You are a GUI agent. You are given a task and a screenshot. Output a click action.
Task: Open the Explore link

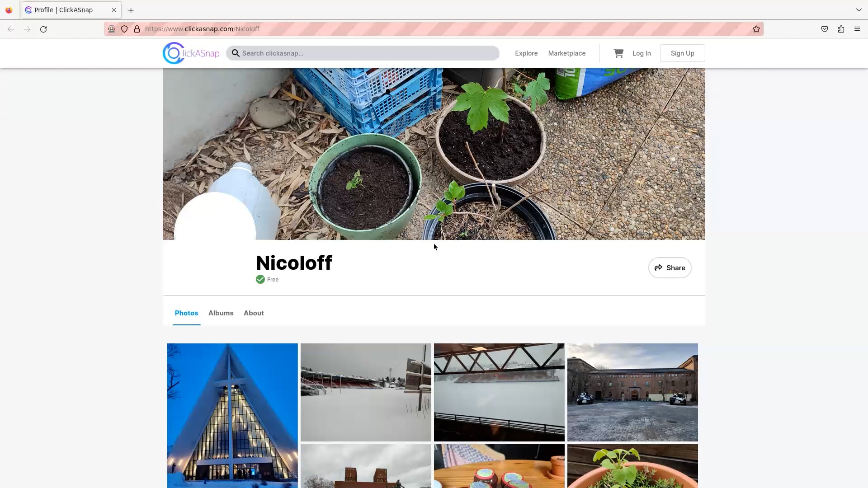click(x=526, y=53)
